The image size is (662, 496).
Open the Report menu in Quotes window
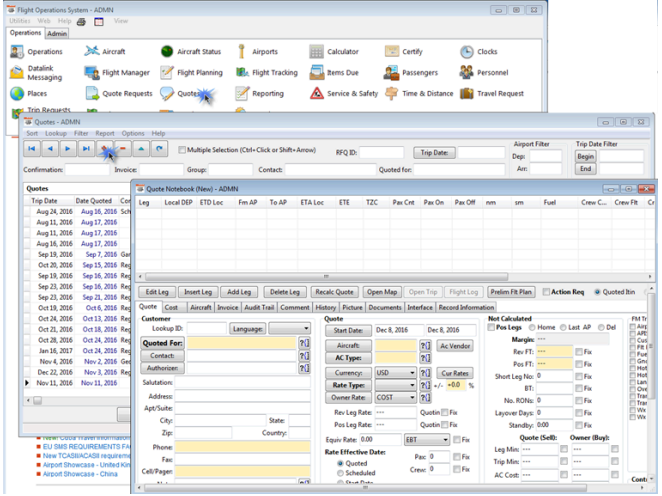(x=105, y=133)
